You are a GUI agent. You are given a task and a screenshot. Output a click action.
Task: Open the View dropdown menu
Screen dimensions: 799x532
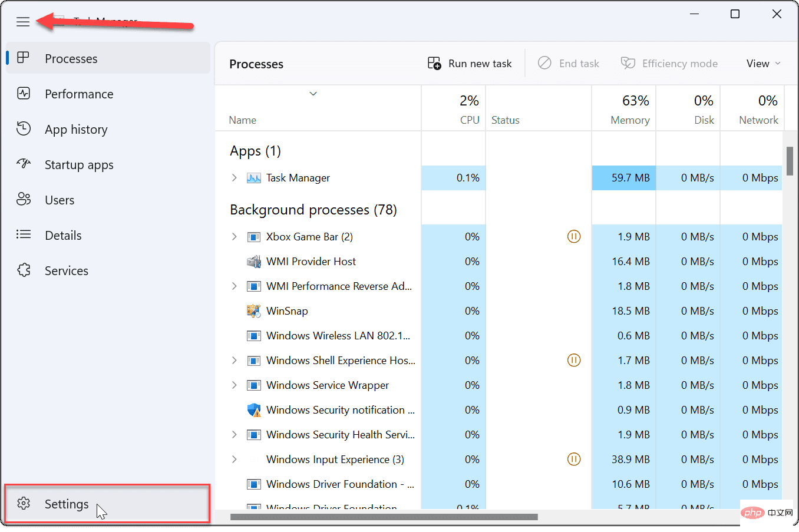click(763, 63)
